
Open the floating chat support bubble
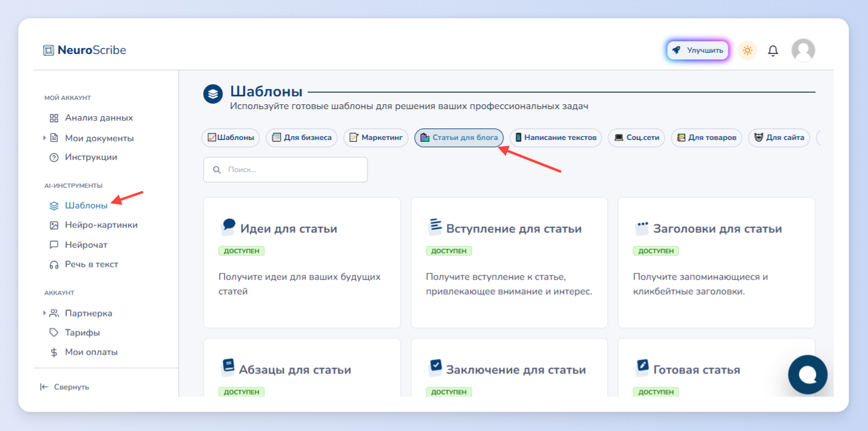click(807, 375)
